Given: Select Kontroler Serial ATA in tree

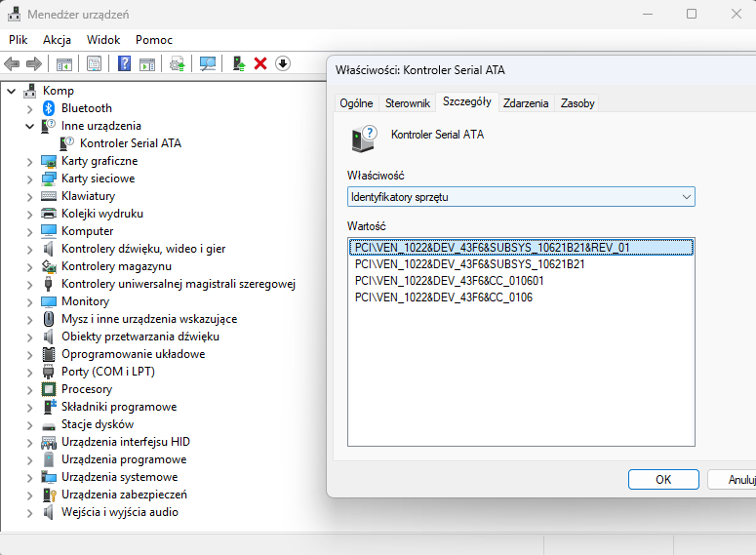Looking at the screenshot, I should tap(130, 143).
